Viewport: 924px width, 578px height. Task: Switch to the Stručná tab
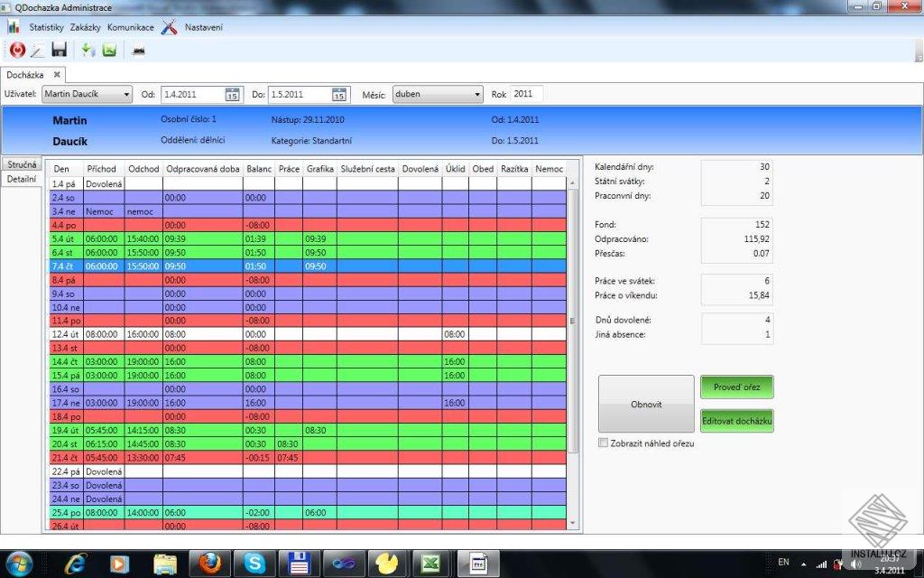click(22, 164)
